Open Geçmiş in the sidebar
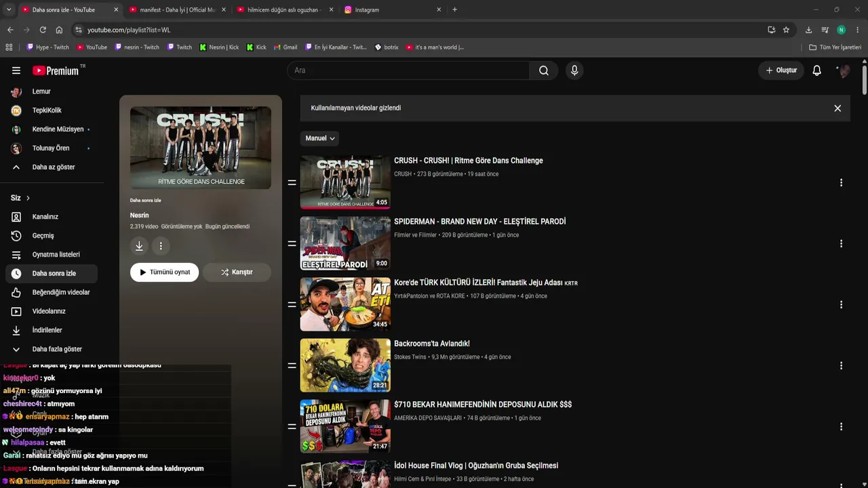 (x=52, y=236)
